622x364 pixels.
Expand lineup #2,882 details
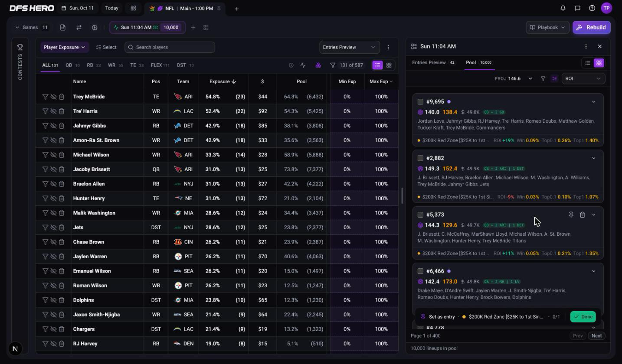(594, 158)
